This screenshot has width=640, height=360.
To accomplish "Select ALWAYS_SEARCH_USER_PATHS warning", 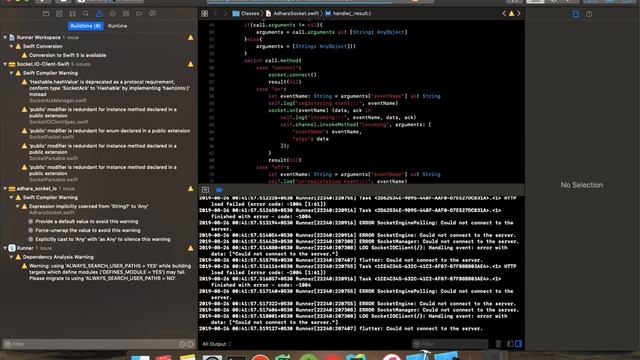I will 109,272.
